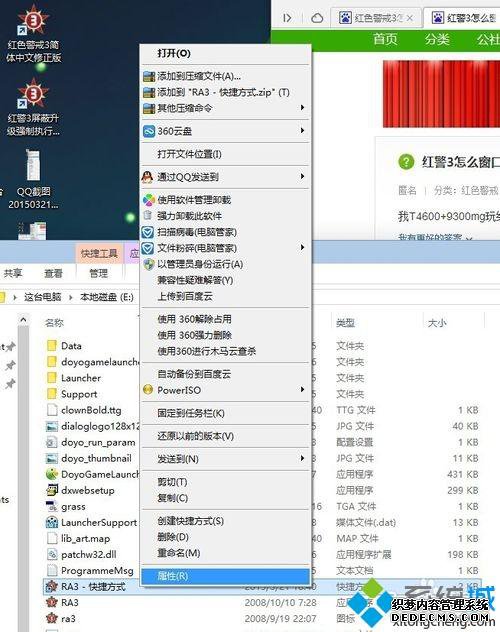This screenshot has height=632, width=500.
Task: Sort files by 名称 column header
Action: click(x=55, y=322)
